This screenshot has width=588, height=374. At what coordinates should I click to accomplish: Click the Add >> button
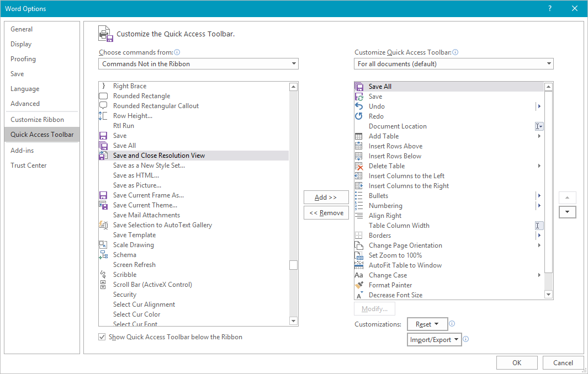tap(326, 197)
